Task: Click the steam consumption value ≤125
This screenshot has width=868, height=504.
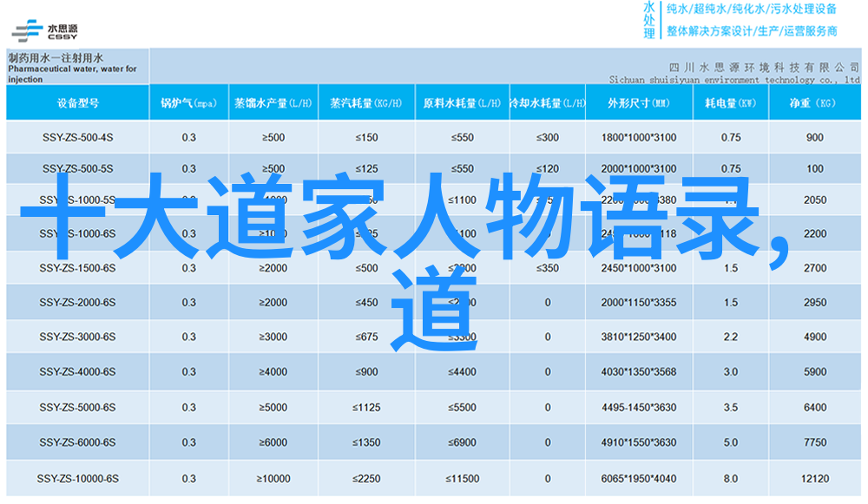Action: (x=366, y=168)
